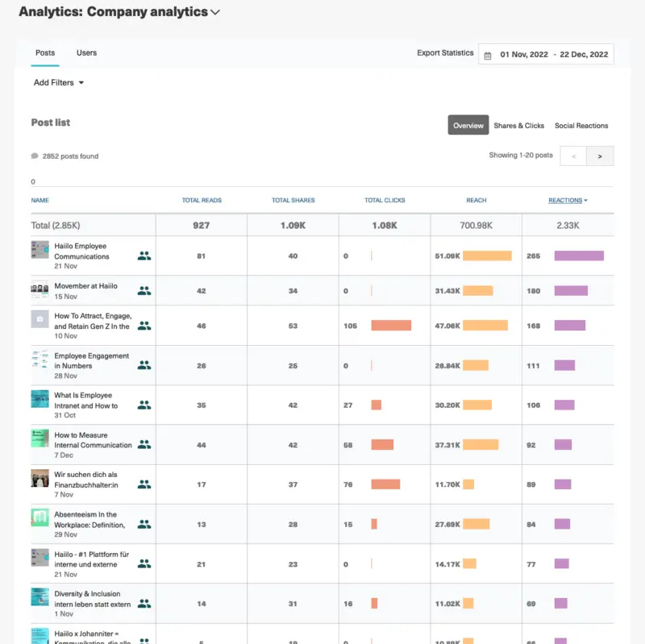Switch to Social Reactions view

tap(581, 126)
